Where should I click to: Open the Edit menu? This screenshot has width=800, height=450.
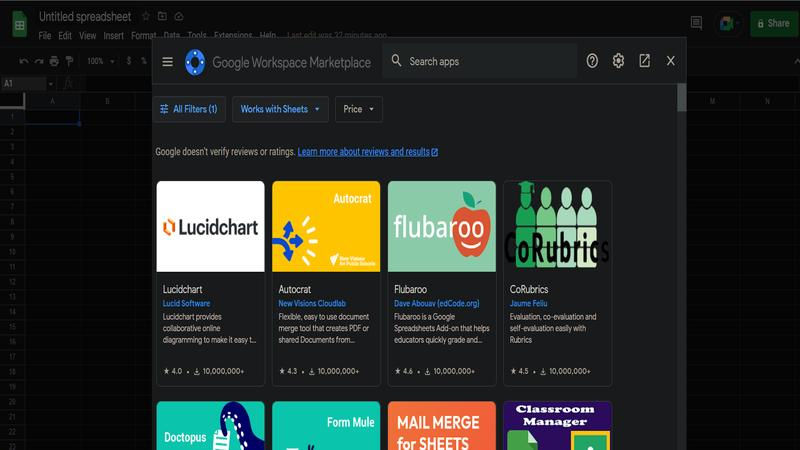tap(65, 36)
